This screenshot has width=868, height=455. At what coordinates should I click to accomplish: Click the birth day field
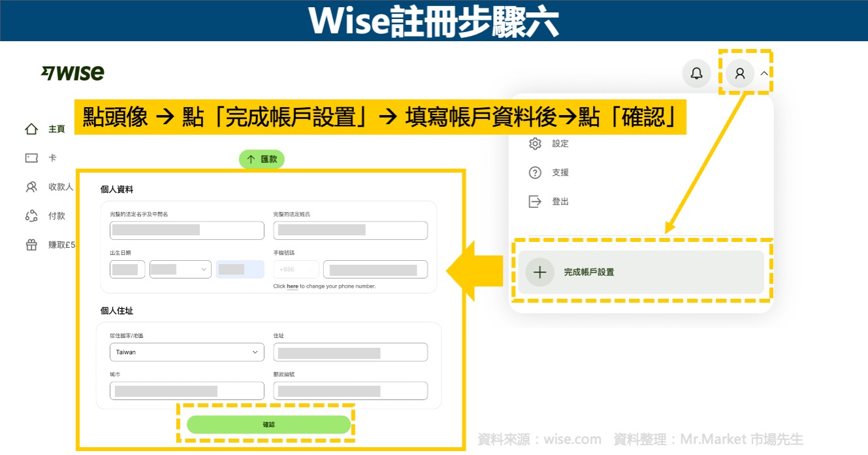pos(127,269)
